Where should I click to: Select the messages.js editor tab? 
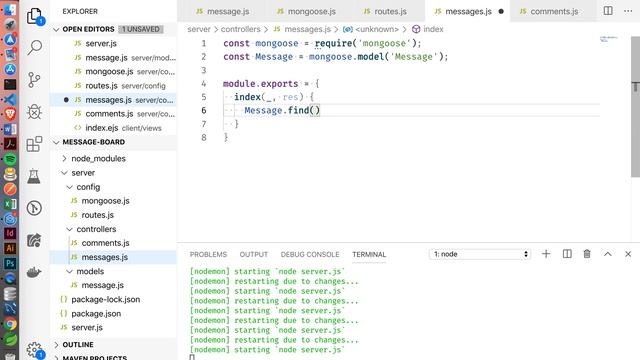tap(468, 11)
